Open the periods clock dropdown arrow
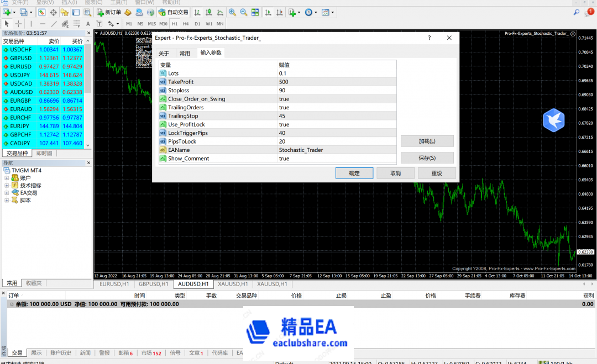This screenshot has width=597, height=364. (x=316, y=13)
